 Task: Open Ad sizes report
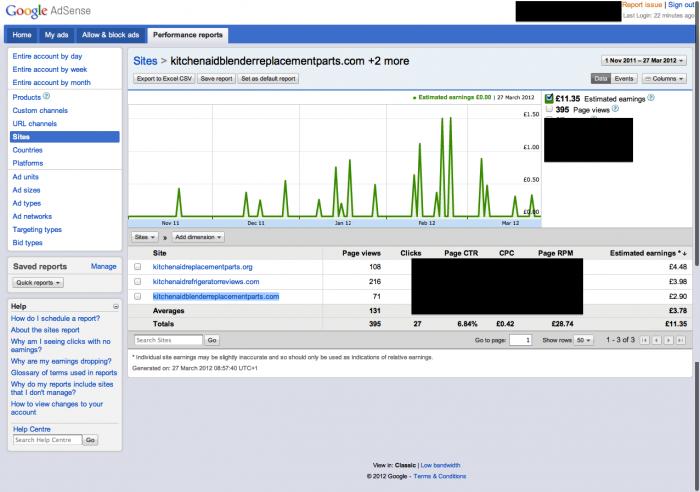point(26,190)
